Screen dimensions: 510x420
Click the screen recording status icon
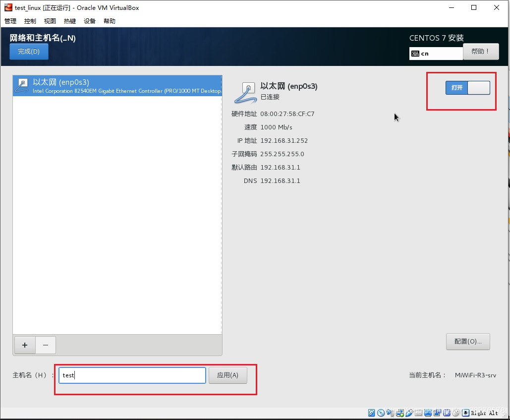point(437,413)
